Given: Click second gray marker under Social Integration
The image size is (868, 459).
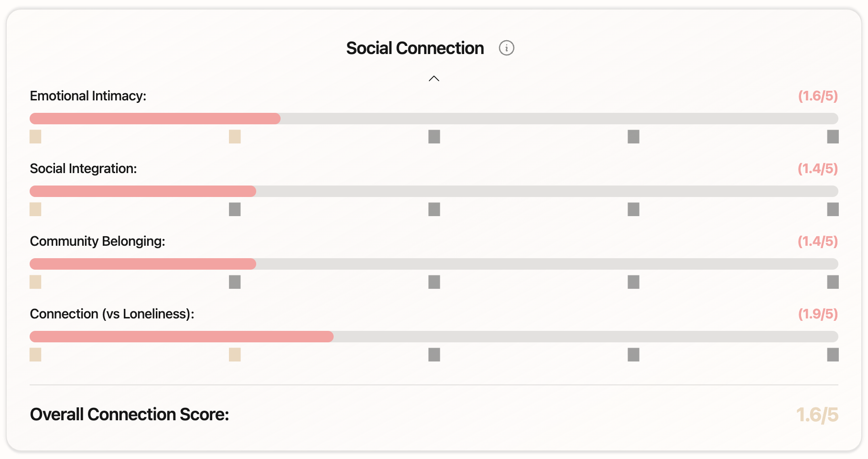Looking at the screenshot, I should 235,209.
